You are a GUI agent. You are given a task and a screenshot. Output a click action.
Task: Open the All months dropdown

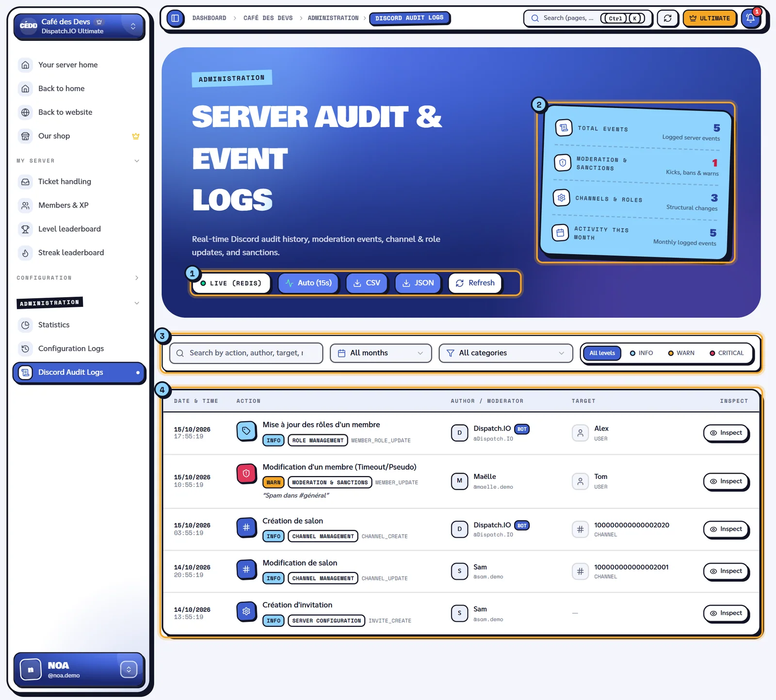381,353
